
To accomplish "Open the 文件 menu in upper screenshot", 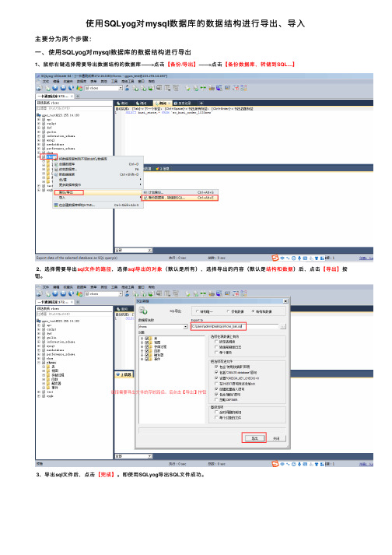I will (x=46, y=81).
